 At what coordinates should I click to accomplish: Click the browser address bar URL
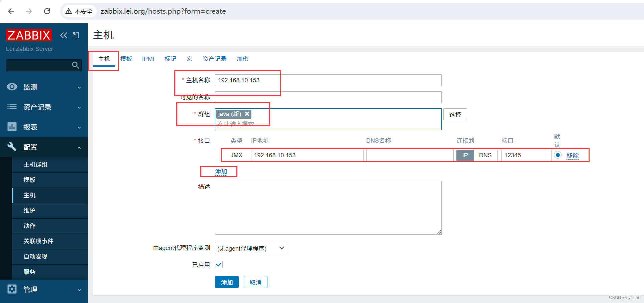click(163, 11)
